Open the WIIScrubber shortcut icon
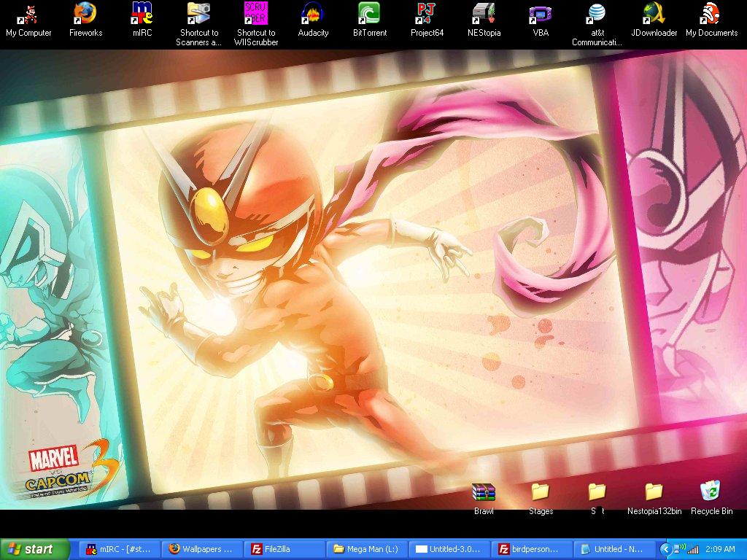This screenshot has width=747, height=560. coord(255,14)
